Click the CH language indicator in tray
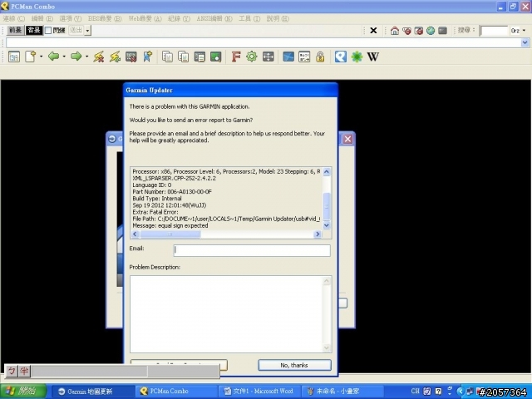532x399 pixels. pos(416,392)
